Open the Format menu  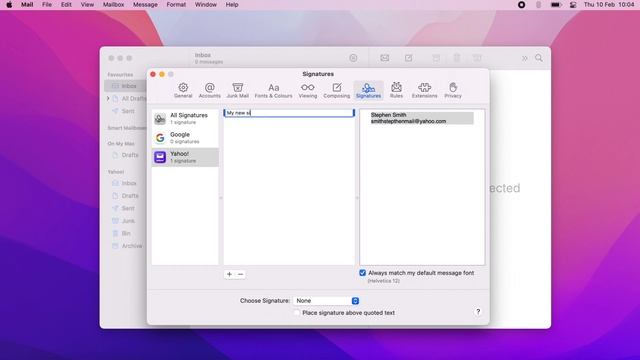pyautogui.click(x=176, y=5)
